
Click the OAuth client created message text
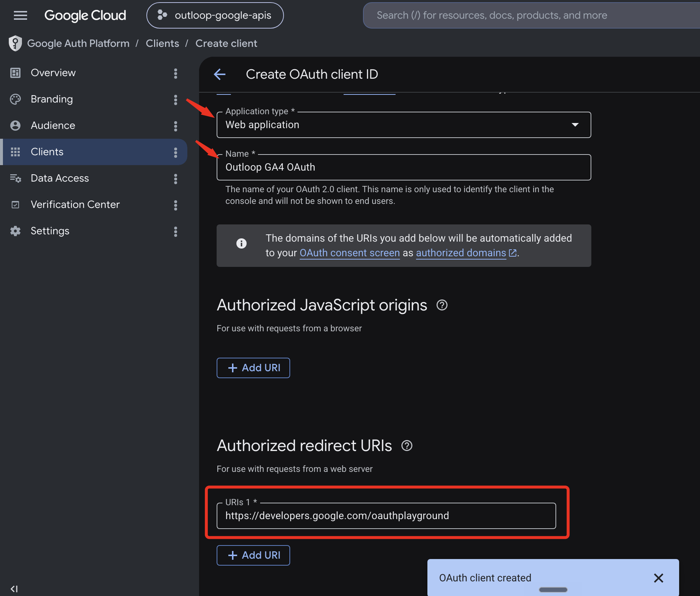click(485, 578)
